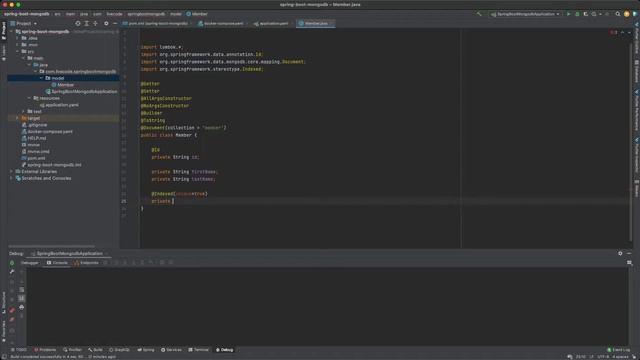Click the orange user avatar icon at top right
The image size is (640, 360).
627,14
